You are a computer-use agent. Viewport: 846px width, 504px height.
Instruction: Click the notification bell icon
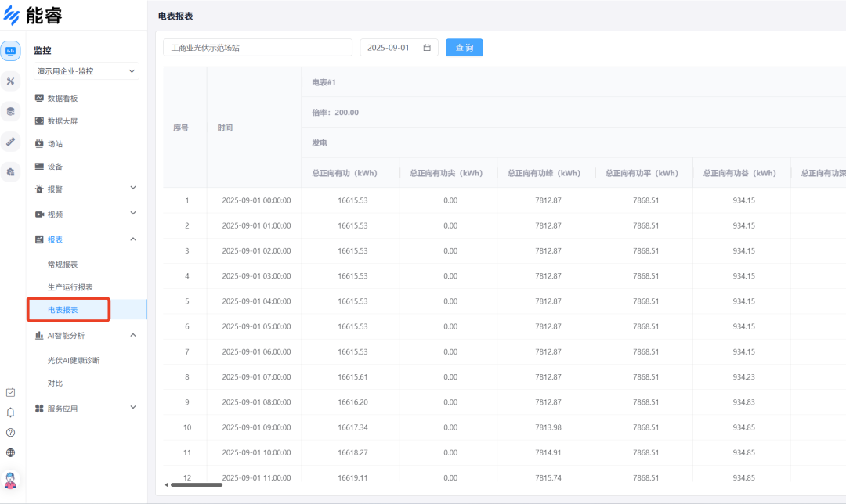[10, 412]
